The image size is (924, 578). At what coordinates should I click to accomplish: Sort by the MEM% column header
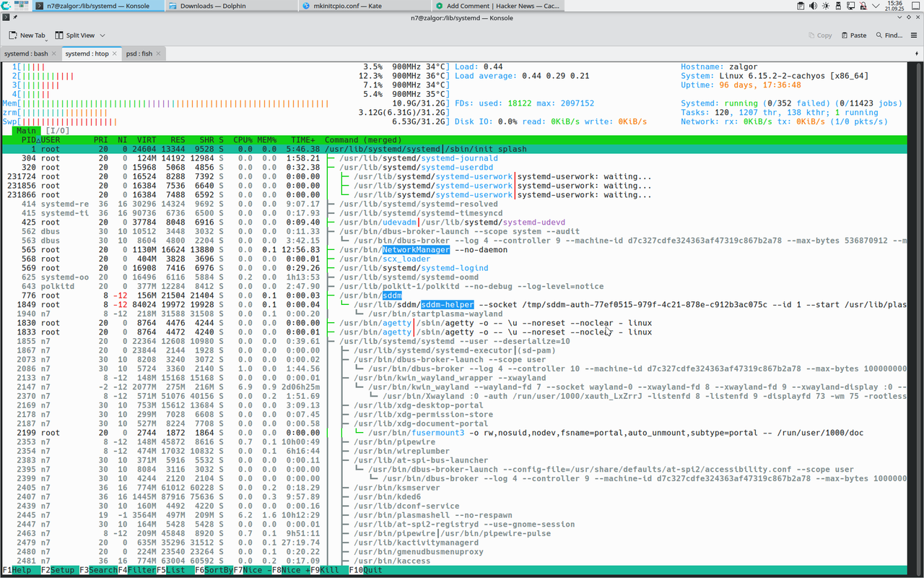tap(267, 140)
